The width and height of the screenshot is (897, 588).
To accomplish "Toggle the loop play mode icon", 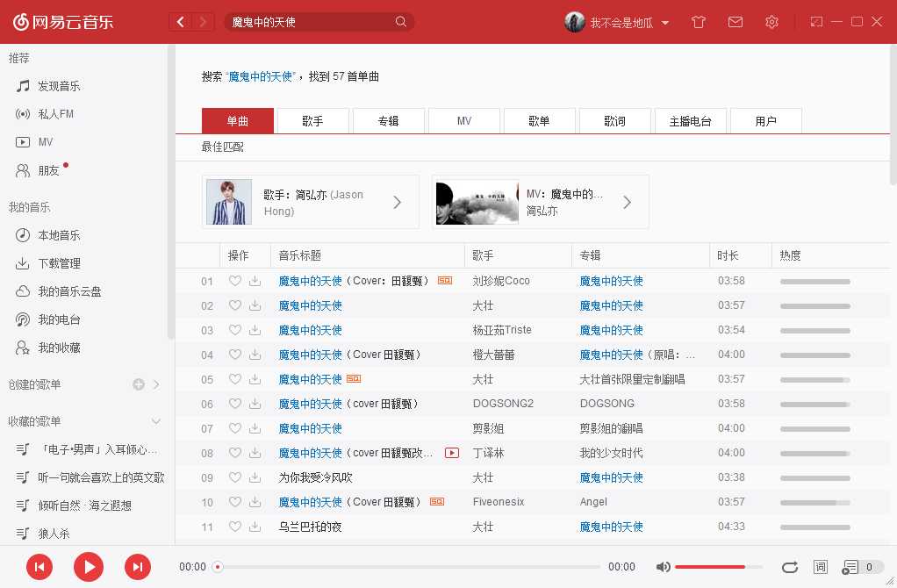I will (790, 567).
